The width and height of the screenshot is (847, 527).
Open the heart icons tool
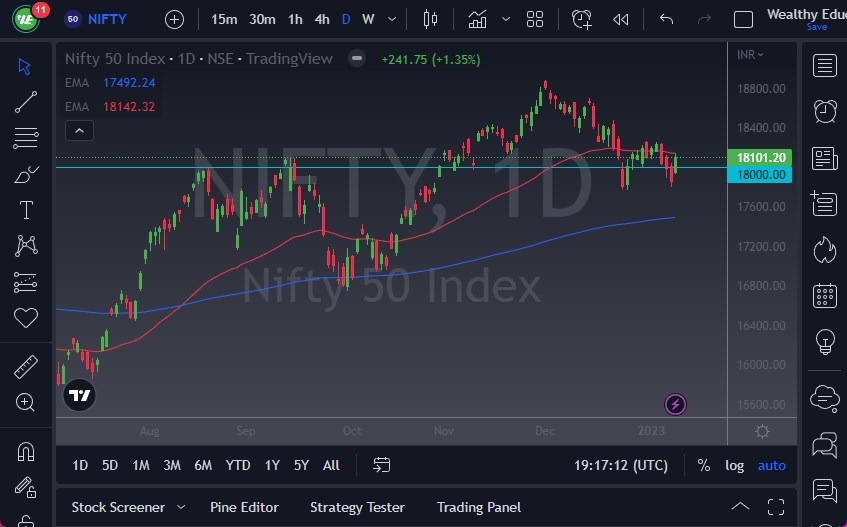(25, 317)
